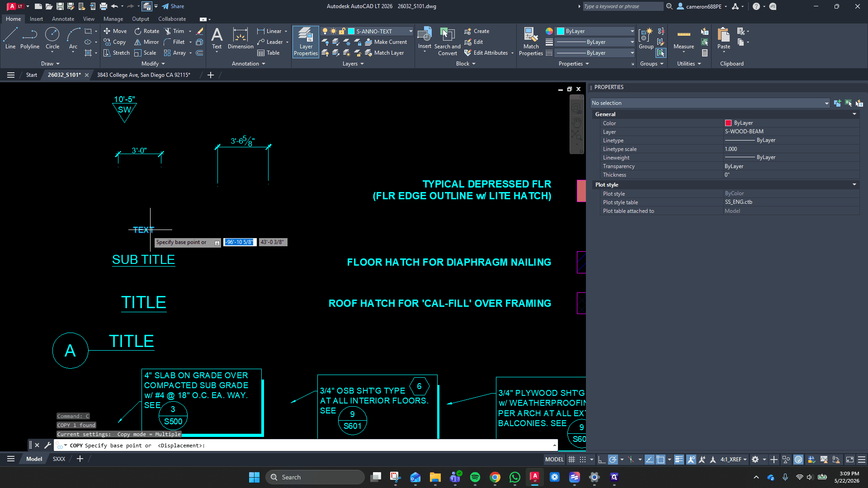Activate the Stretch command
Viewport: 868px width, 488px height.
pos(117,53)
